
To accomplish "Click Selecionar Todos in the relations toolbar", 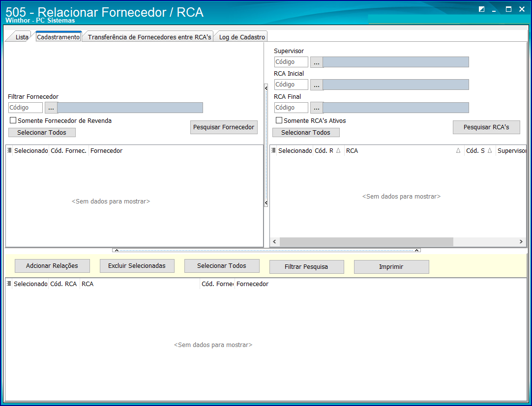I will coord(222,266).
